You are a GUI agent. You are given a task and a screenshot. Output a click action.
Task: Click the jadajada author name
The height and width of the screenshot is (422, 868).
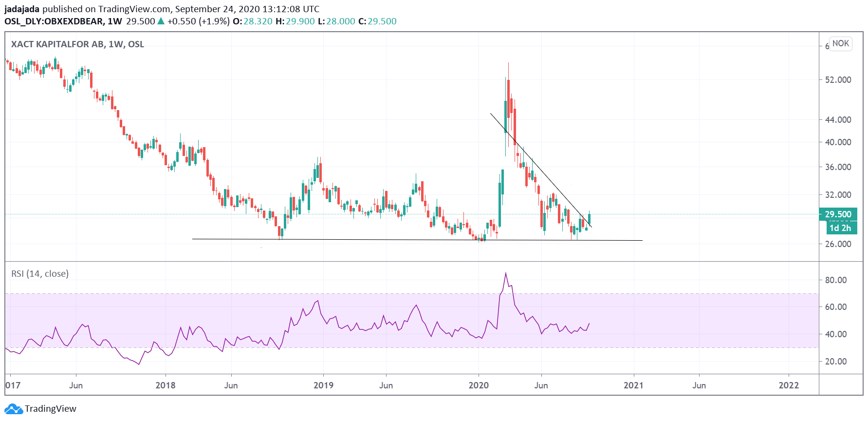(22, 9)
